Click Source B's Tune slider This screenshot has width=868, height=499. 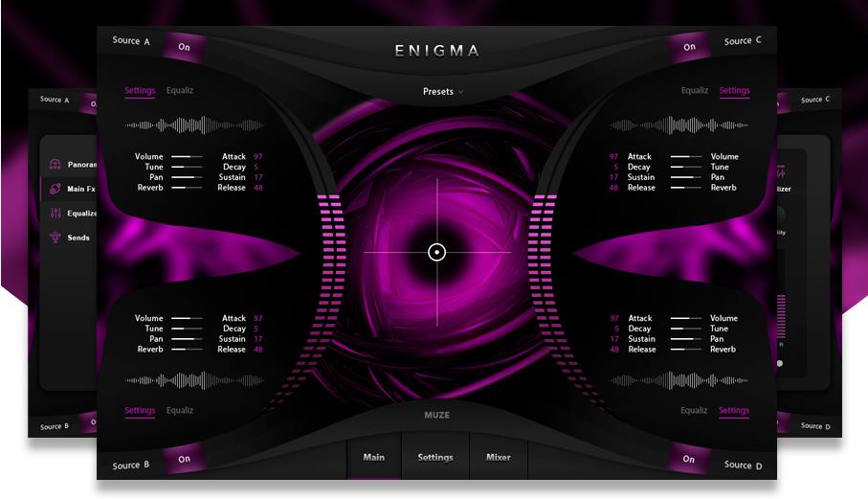click(187, 329)
